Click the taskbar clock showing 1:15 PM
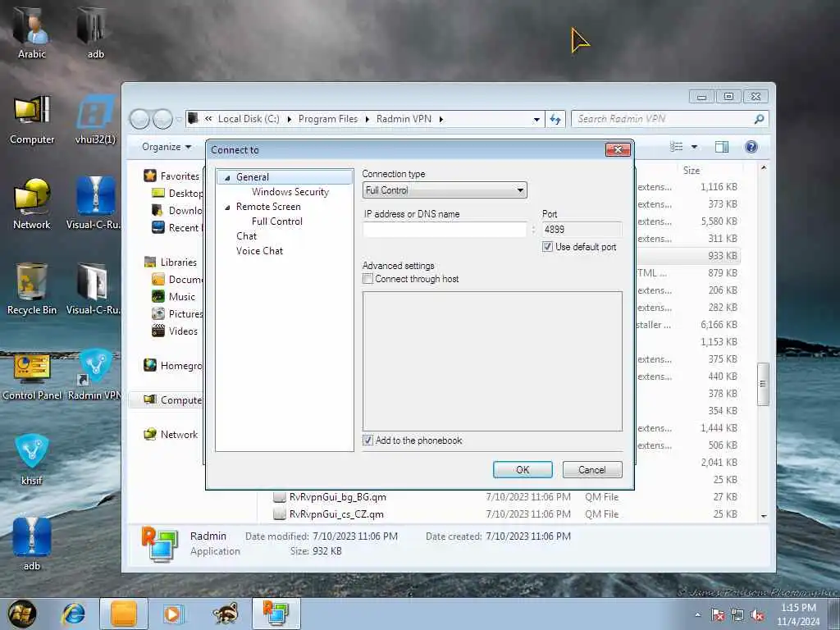Viewport: 840px width, 630px height. coord(798,614)
